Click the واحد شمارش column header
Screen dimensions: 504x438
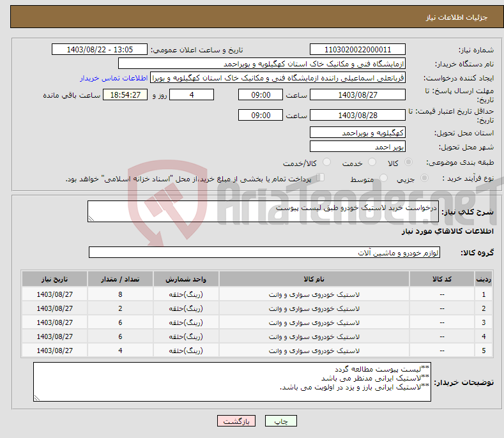tap(186, 279)
